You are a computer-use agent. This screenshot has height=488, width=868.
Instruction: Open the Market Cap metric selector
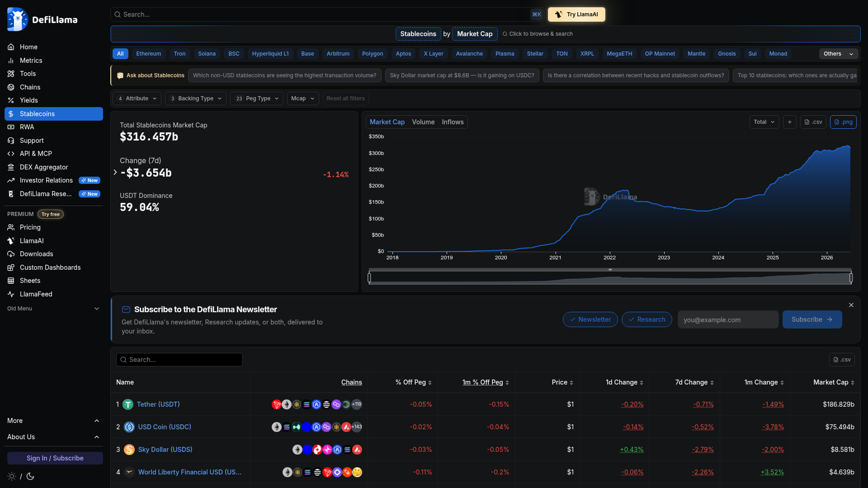pos(475,34)
